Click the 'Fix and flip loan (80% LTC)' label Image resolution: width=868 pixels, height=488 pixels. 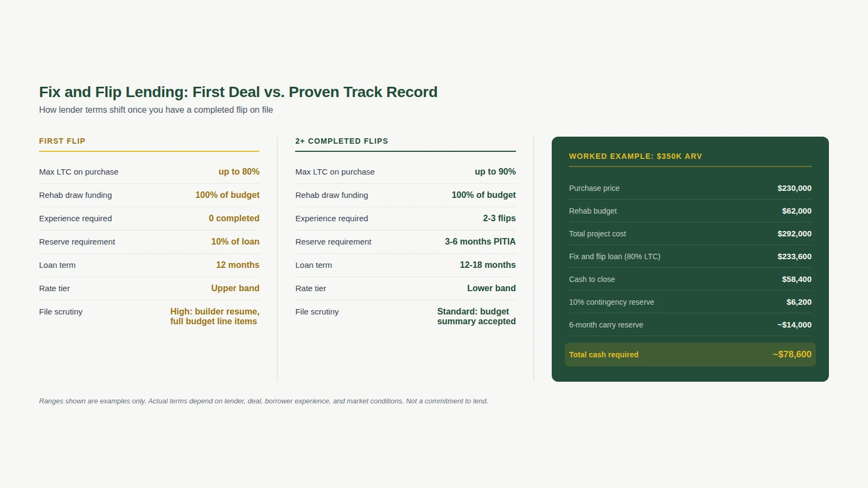[x=615, y=256]
